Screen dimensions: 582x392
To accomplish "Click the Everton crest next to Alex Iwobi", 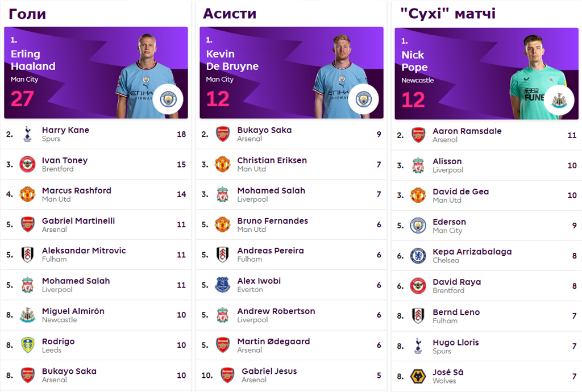I will 223,285.
